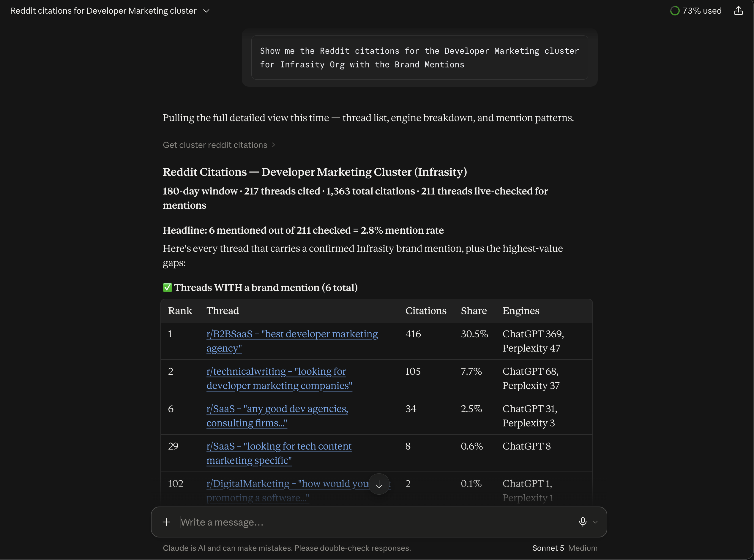The width and height of the screenshot is (754, 560).
Task: Select the engines cell ChatGPT 8
Action: pyautogui.click(x=526, y=447)
